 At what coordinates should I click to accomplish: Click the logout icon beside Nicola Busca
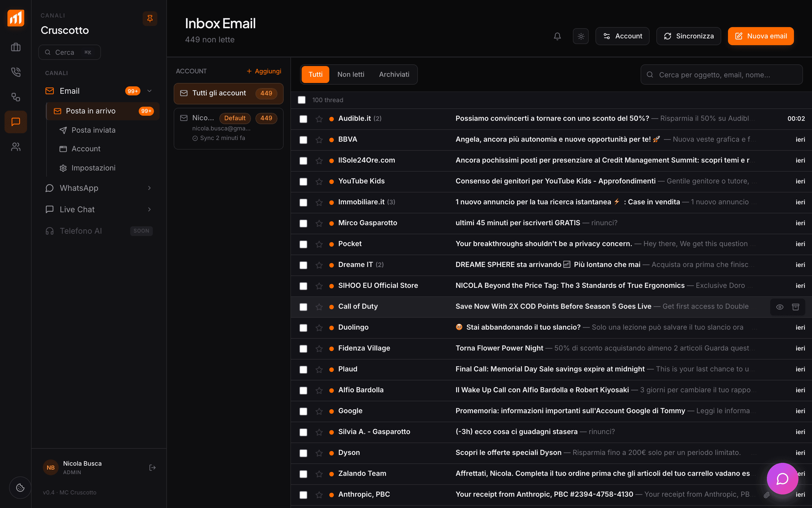152,467
